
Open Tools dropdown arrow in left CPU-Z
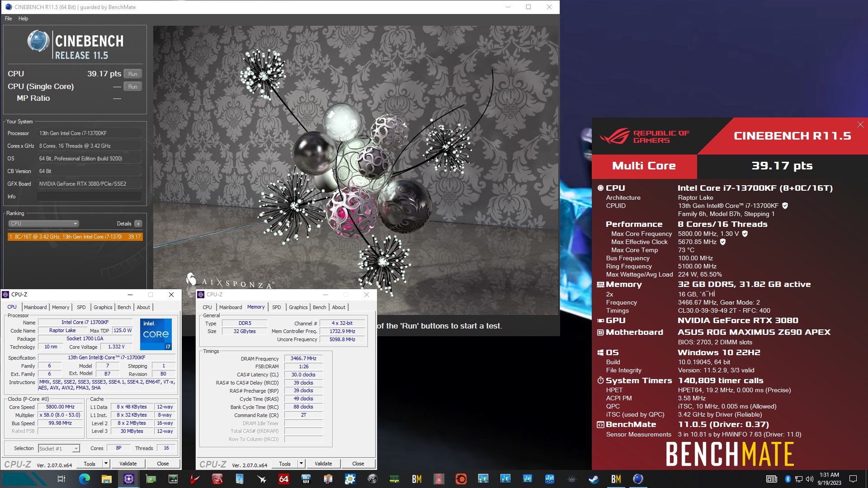coord(106,464)
